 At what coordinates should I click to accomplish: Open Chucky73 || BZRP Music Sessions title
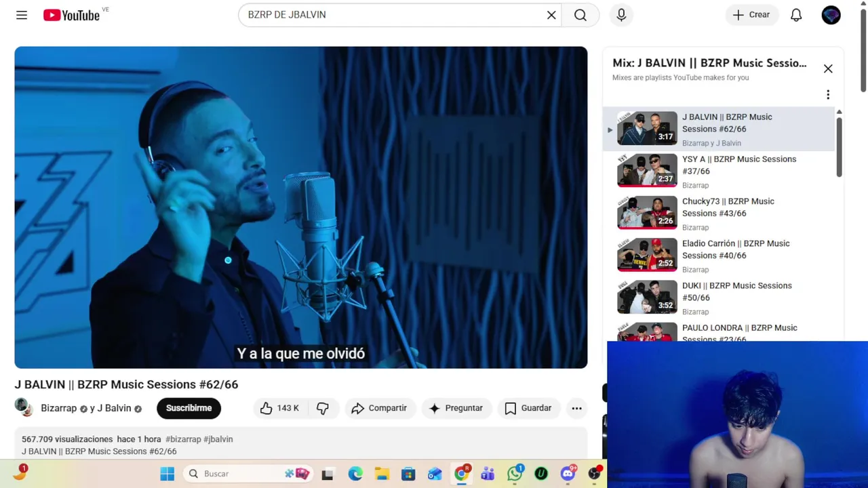tap(728, 207)
